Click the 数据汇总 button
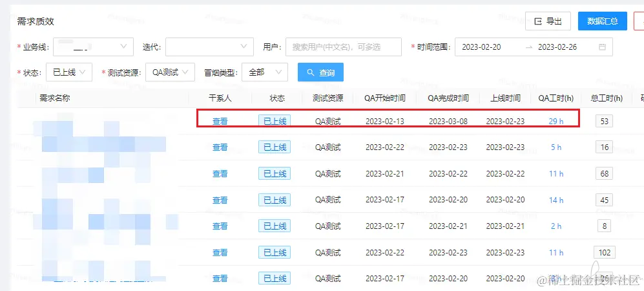Screen dimensions: 644x291 click(x=602, y=21)
